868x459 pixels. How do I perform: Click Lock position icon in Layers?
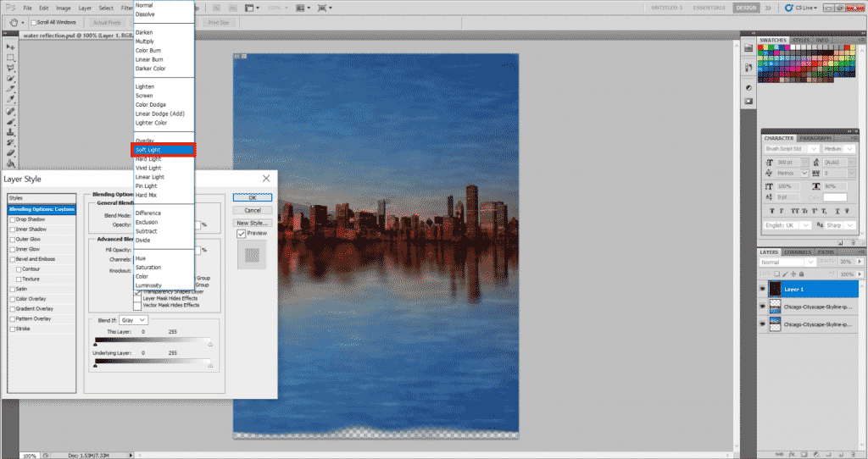(793, 274)
